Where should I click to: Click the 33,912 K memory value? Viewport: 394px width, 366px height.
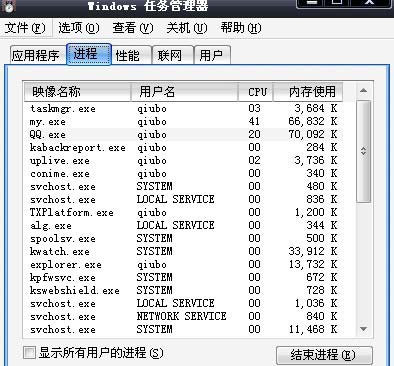313,251
